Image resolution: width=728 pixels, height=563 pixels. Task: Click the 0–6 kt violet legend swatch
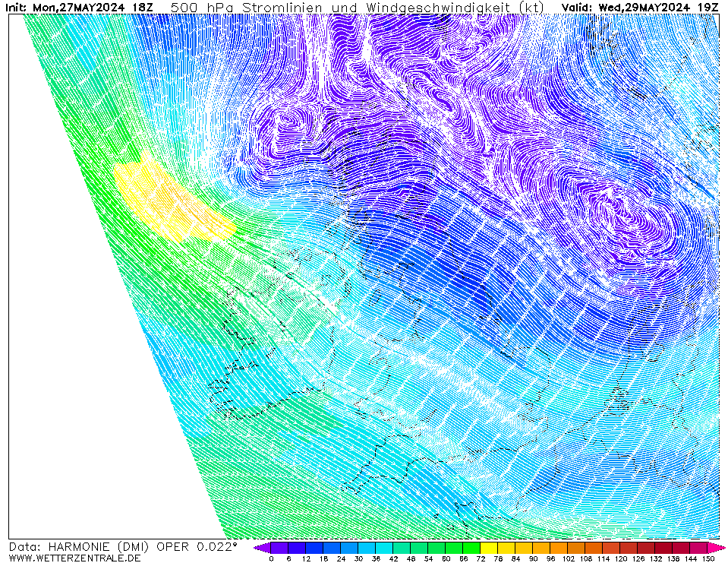pos(279,548)
